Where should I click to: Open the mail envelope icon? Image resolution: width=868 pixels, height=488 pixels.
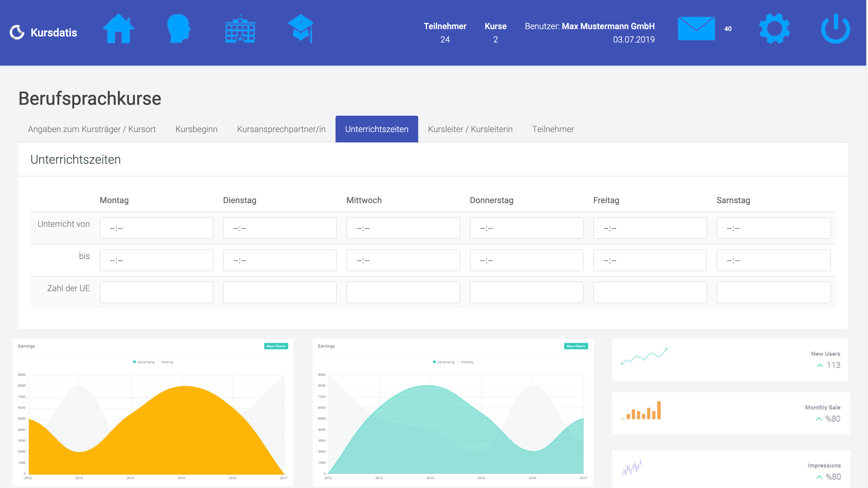[696, 29]
